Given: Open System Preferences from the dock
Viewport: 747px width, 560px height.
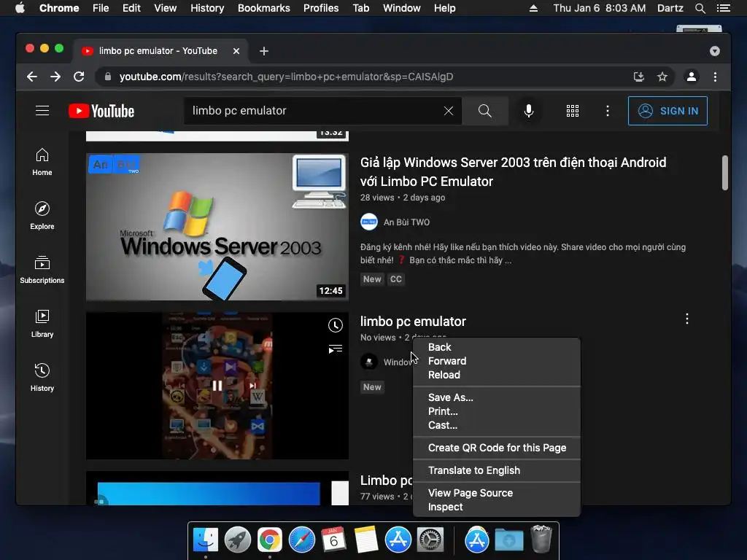Looking at the screenshot, I should coord(430,540).
